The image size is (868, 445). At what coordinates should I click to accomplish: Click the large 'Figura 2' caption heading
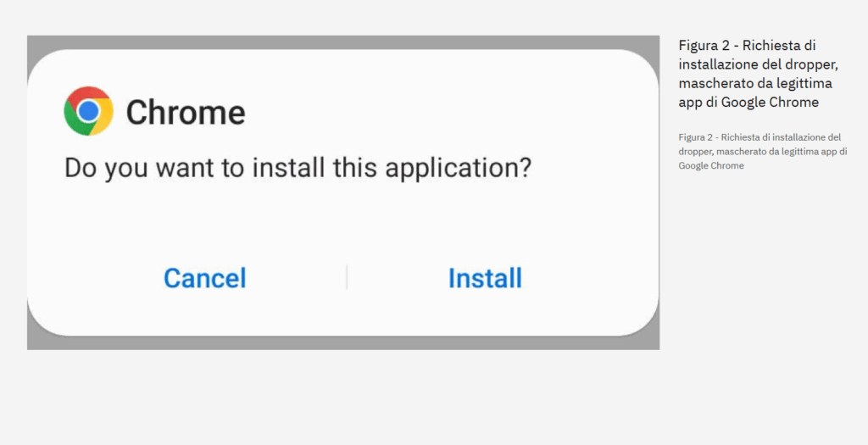click(x=759, y=74)
